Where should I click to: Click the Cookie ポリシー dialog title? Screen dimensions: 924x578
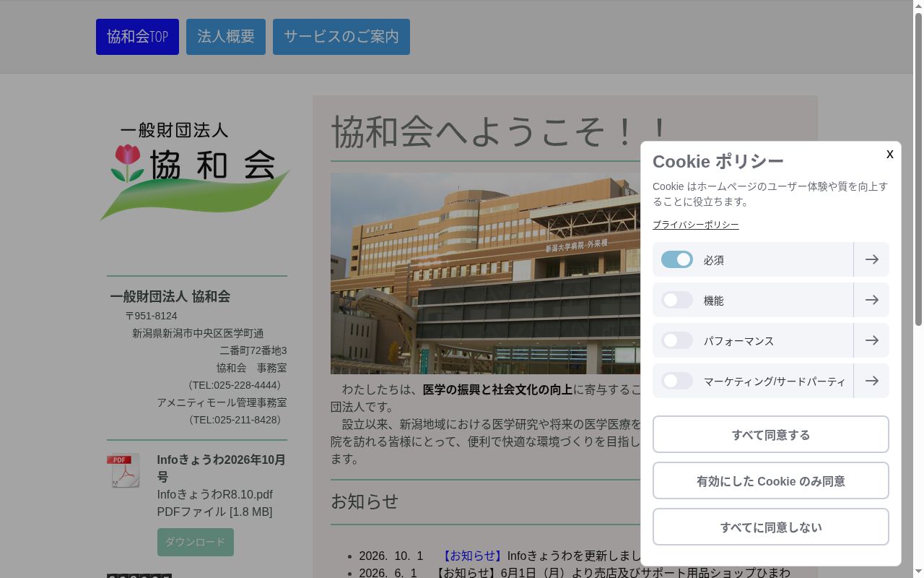[x=718, y=161]
